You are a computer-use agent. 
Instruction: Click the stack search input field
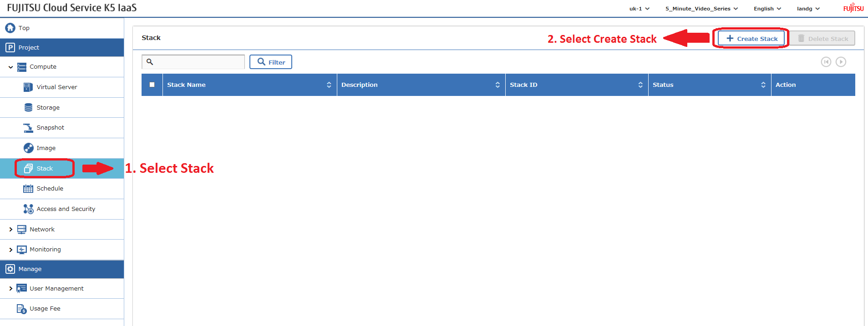click(193, 62)
